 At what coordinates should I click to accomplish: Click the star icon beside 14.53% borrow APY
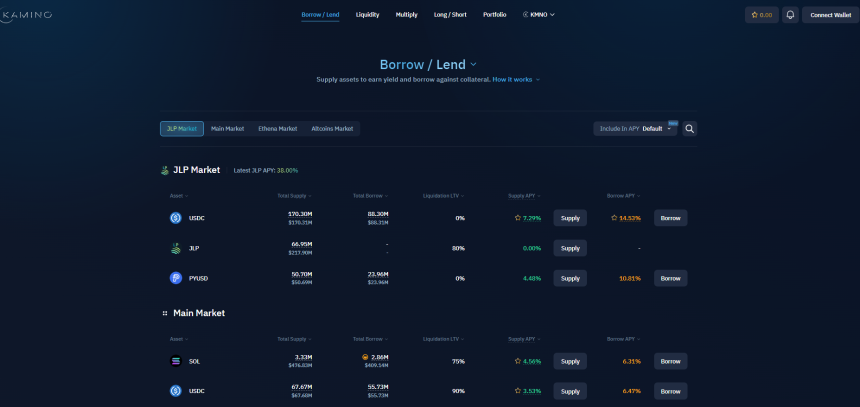[x=614, y=218]
